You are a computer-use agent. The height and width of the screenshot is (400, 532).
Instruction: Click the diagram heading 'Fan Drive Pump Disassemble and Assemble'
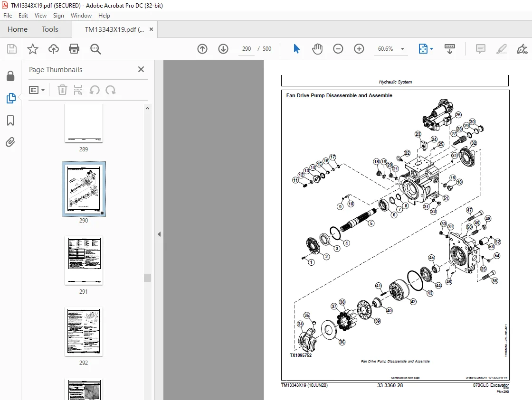(339, 95)
